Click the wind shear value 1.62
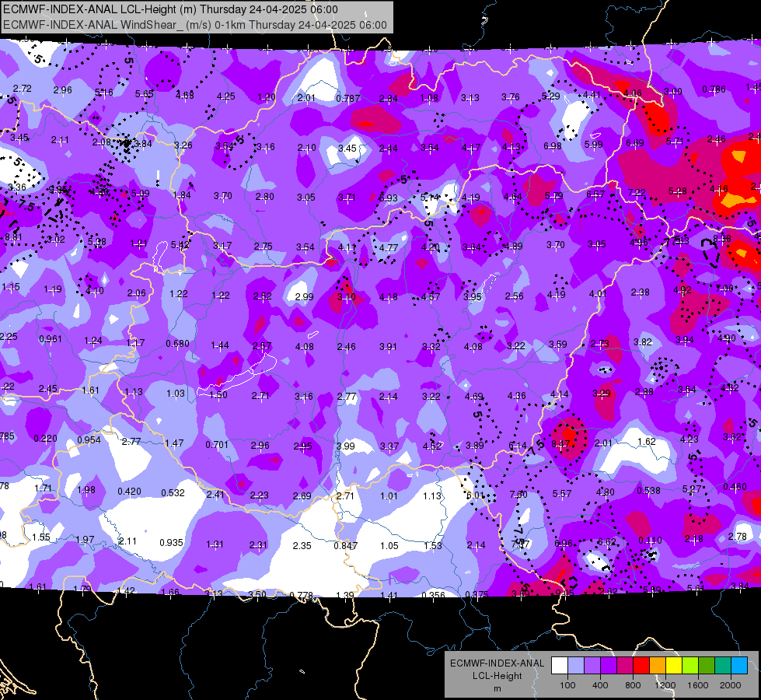The image size is (761, 700). 647,442
